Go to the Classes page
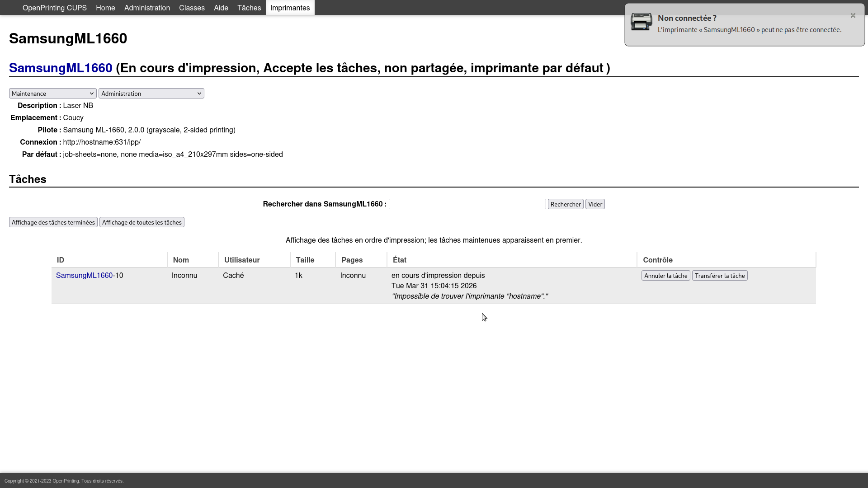 click(192, 8)
